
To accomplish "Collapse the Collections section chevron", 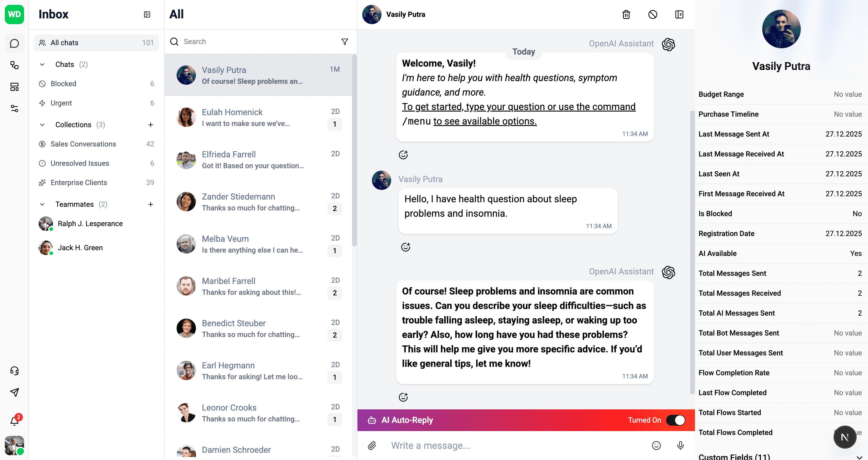I will [x=42, y=125].
